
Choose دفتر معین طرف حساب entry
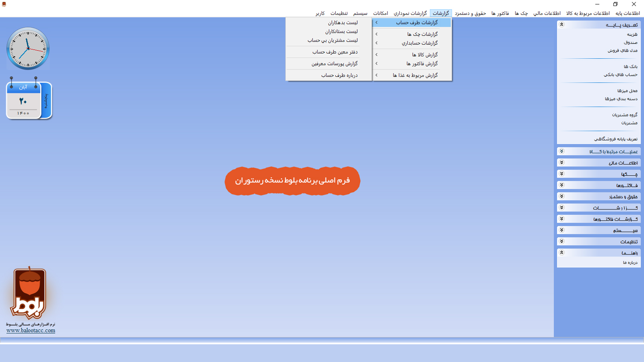point(335,52)
